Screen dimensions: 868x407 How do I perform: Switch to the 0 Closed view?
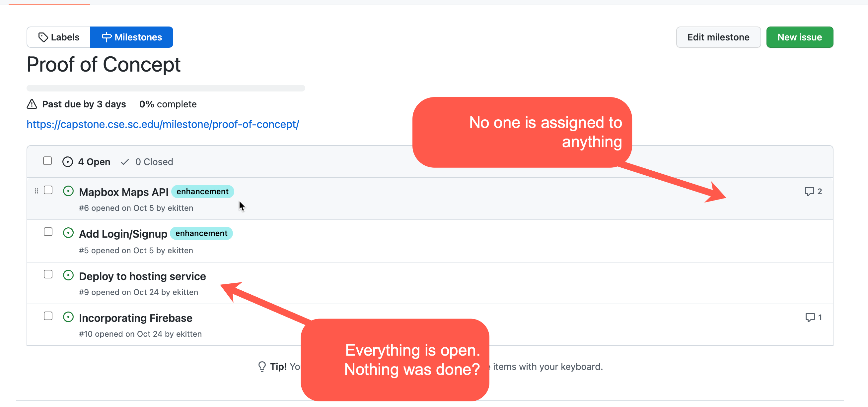154,162
